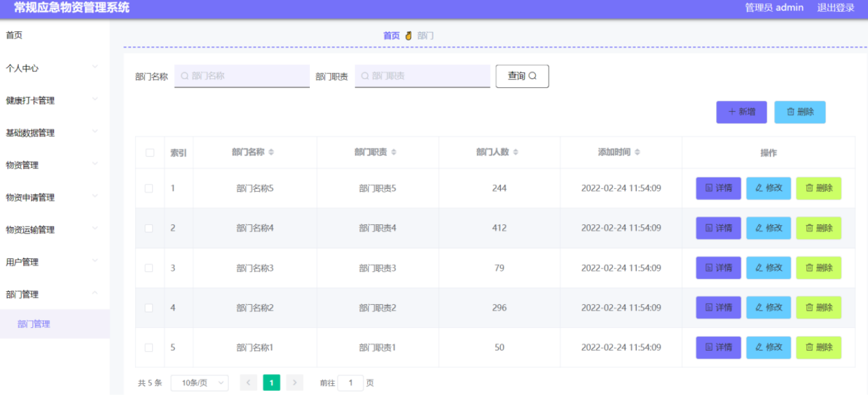The height and width of the screenshot is (398, 868).
Task: Click the 部门职责 search input field
Action: click(x=422, y=76)
